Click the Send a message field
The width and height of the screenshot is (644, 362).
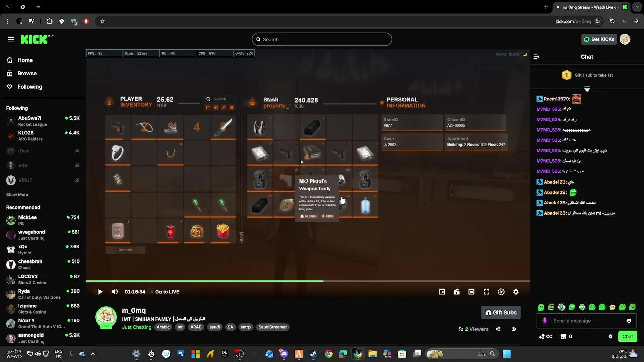pyautogui.click(x=587, y=321)
